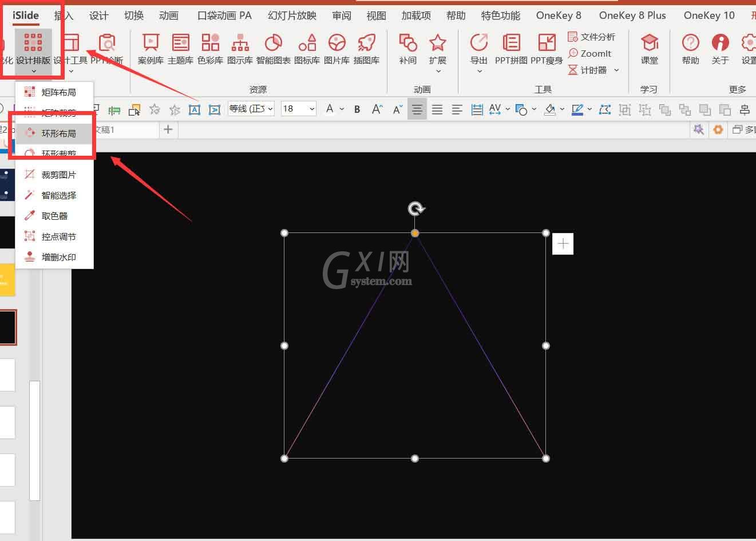
Task: Toggle justify text alignment
Action: pyautogui.click(x=437, y=109)
